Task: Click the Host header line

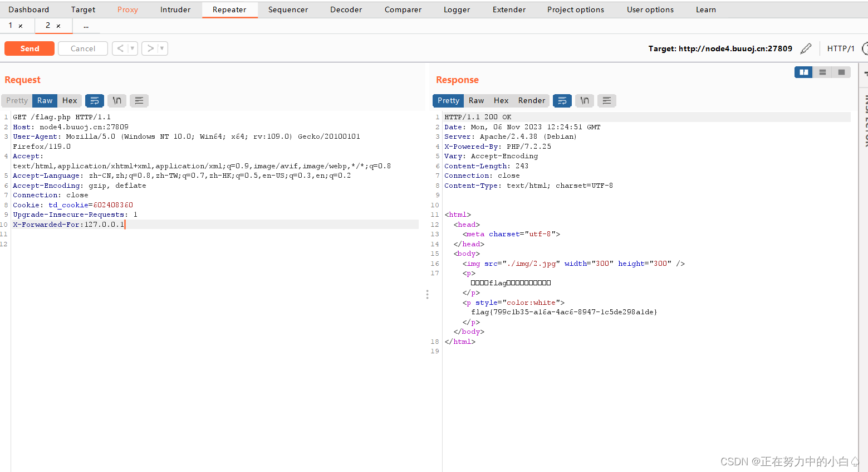Action: click(x=71, y=127)
